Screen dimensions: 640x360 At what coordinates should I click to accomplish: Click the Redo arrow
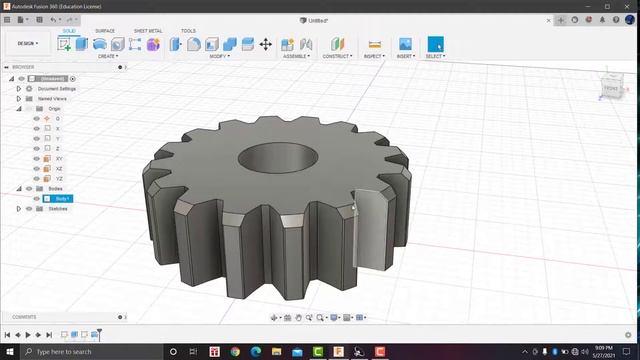coord(69,20)
